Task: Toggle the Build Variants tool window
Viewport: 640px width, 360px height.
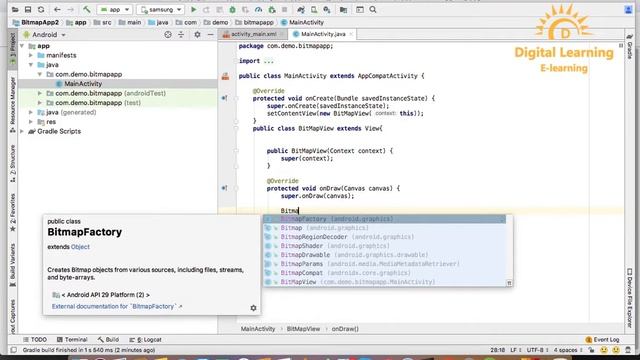Action: (x=13, y=264)
